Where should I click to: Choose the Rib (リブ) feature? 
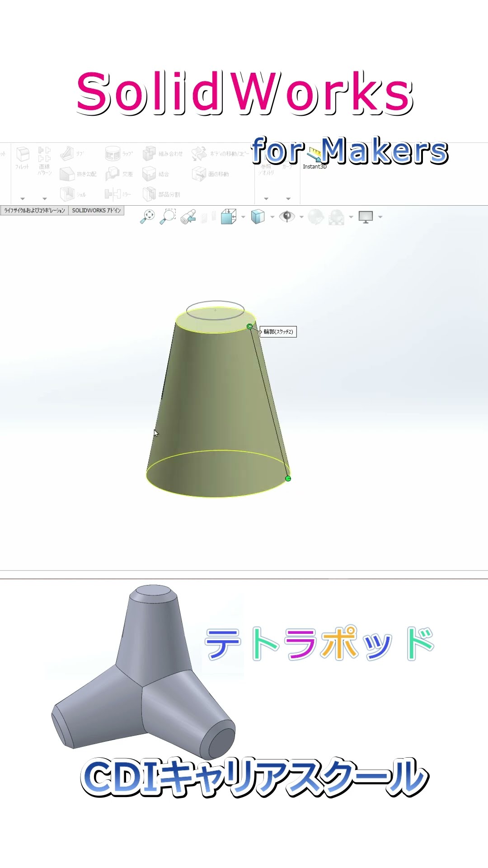click(72, 153)
